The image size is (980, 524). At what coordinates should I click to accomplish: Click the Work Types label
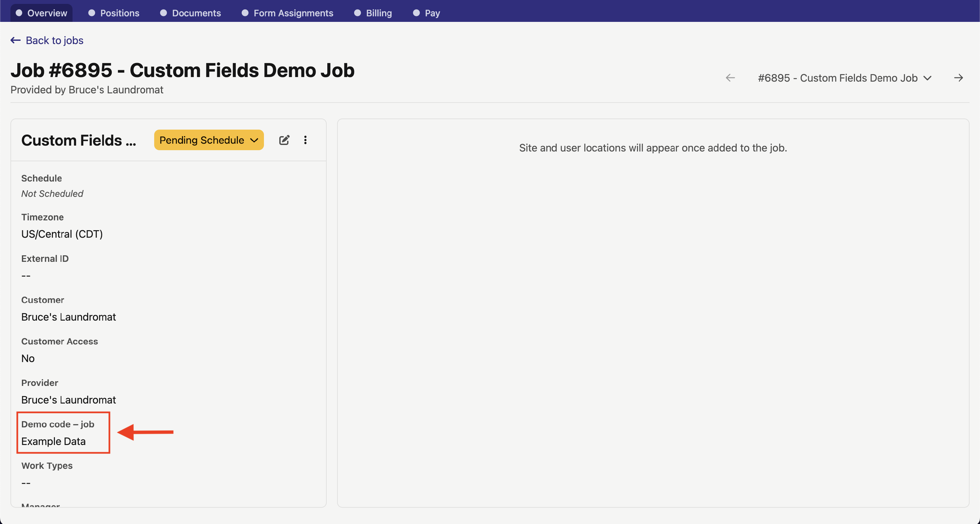click(x=47, y=466)
